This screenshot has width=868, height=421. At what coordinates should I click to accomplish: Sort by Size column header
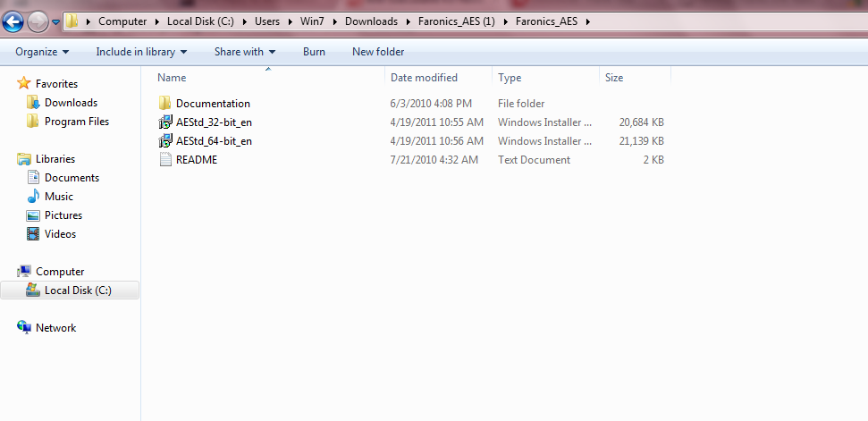[636, 78]
